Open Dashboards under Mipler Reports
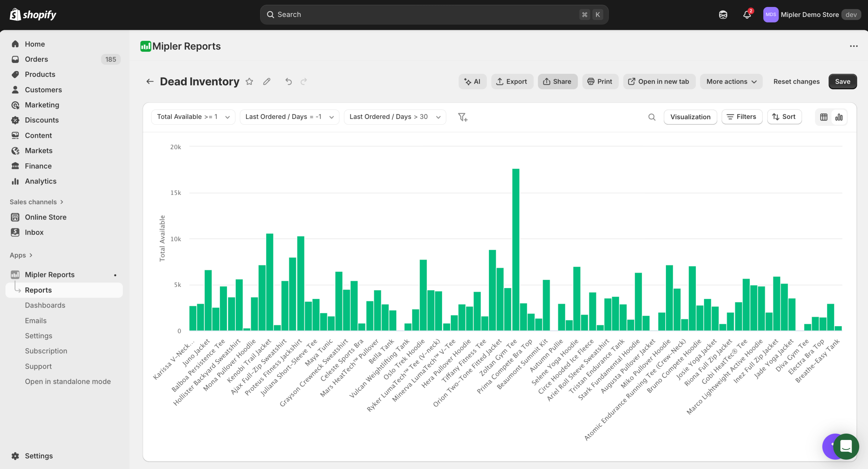868x469 pixels. (x=45, y=305)
